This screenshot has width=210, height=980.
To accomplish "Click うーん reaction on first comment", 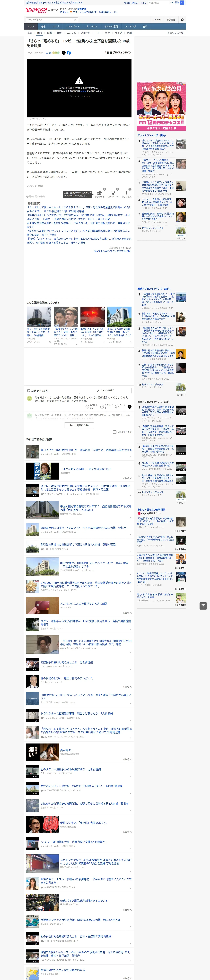I will coord(120,407).
